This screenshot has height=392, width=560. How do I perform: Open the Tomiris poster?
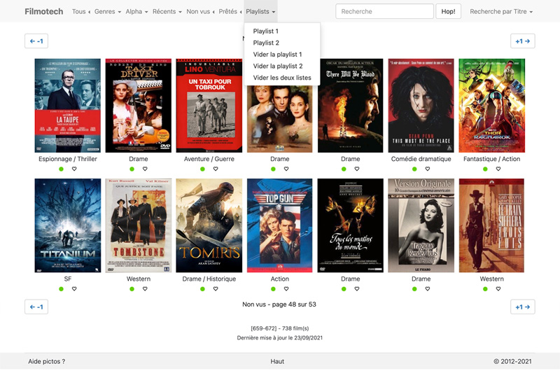(209, 225)
